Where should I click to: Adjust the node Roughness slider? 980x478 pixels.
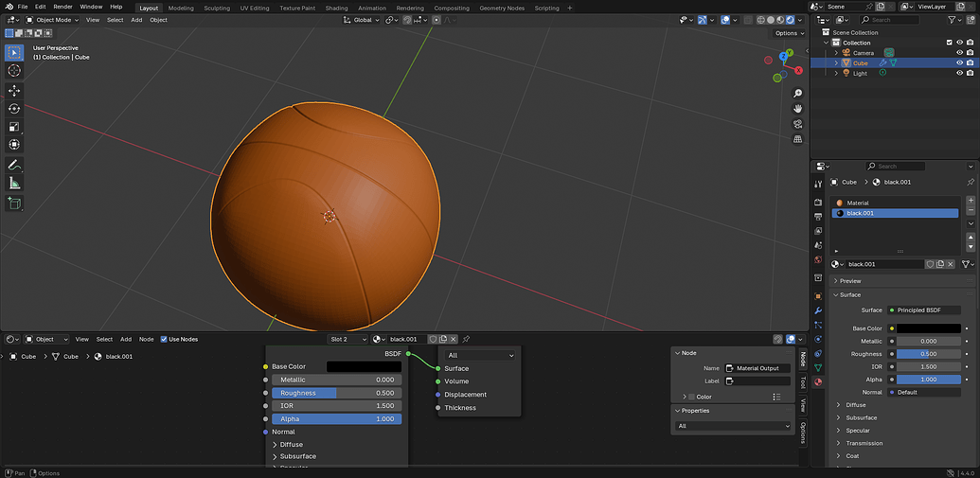[337, 393]
